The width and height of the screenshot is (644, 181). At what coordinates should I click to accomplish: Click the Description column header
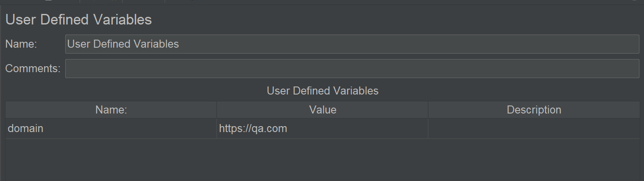tap(534, 110)
